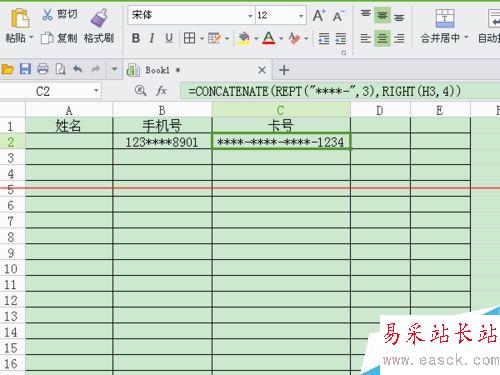This screenshot has width=500, height=375.
Task: Click the decrease indent icon
Action: (324, 39)
